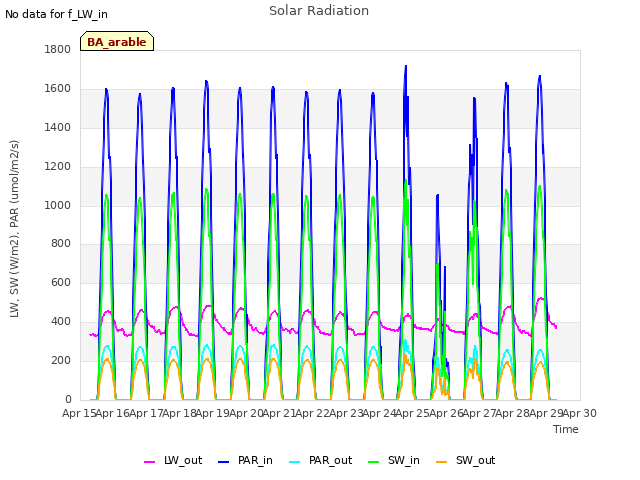This screenshot has height=480, width=640.
Task: Click the PAR_in legend label
Action: pyautogui.click(x=255, y=460)
